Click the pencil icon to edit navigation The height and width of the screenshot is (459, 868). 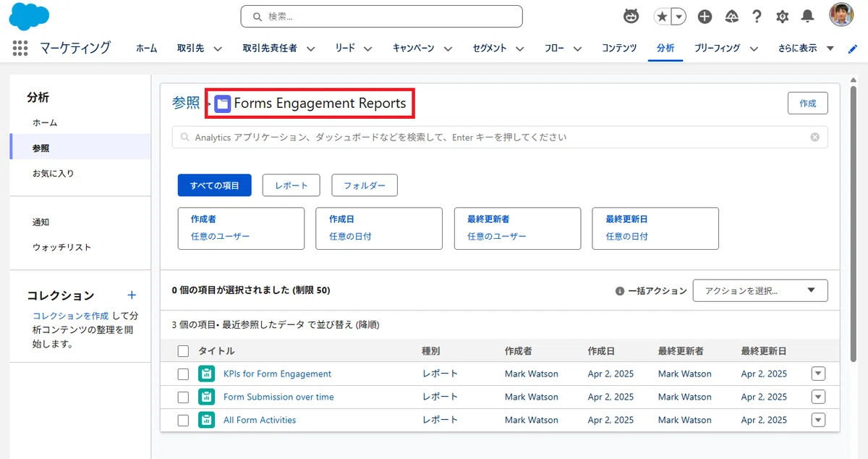click(x=853, y=49)
